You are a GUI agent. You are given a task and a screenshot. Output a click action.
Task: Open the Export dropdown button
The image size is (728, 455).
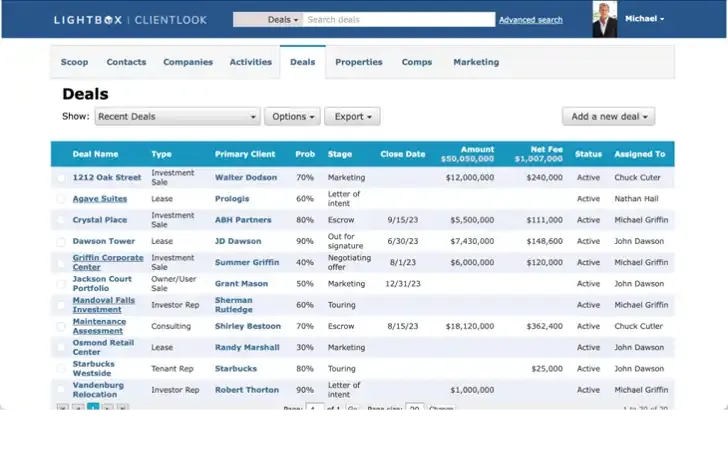[x=352, y=117]
